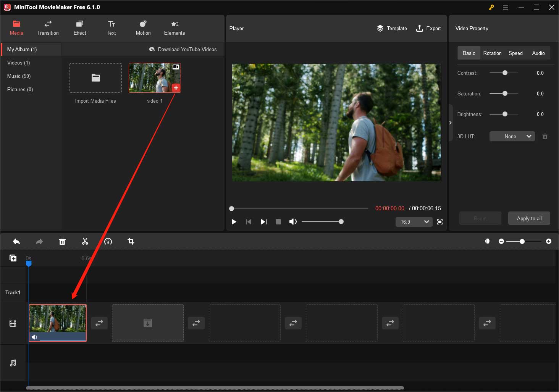Select the Transition tab icon
The image size is (559, 392).
tap(48, 24)
